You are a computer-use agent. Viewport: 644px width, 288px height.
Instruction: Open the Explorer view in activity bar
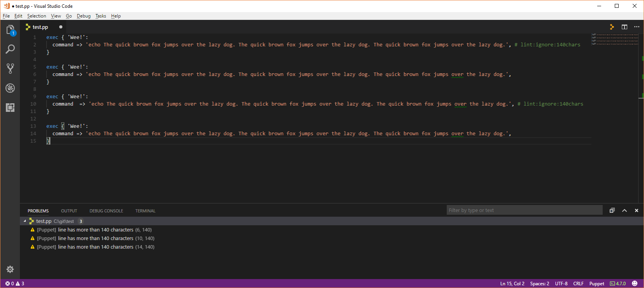click(x=10, y=30)
